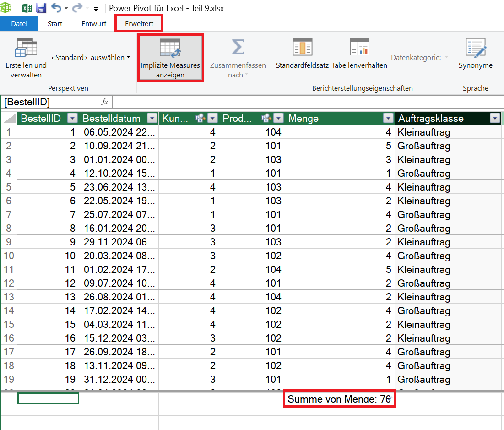Undo the last action
Viewport: 504px width, 430px height.
click(x=56, y=8)
